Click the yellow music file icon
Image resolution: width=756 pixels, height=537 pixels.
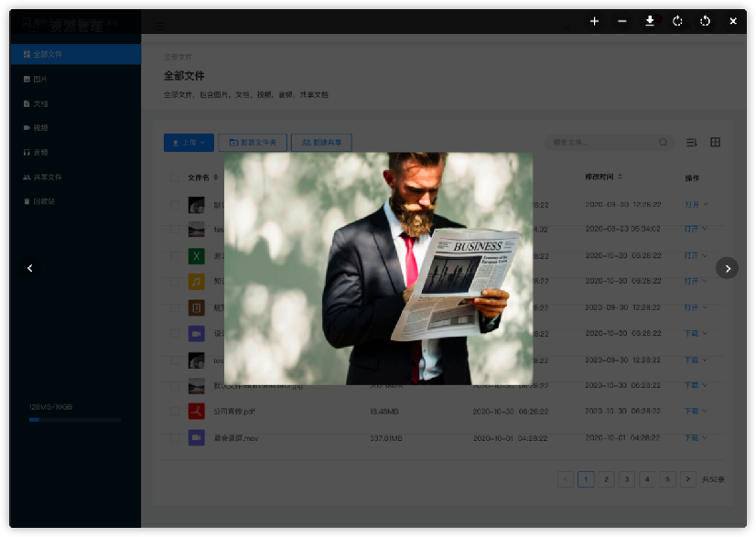point(196,282)
